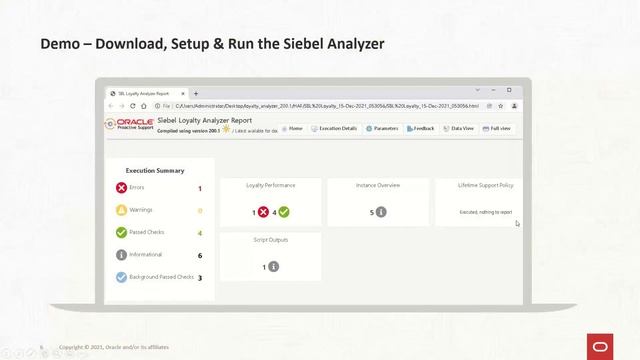Open the Instance Overview card
The image size is (640, 360).
click(378, 202)
